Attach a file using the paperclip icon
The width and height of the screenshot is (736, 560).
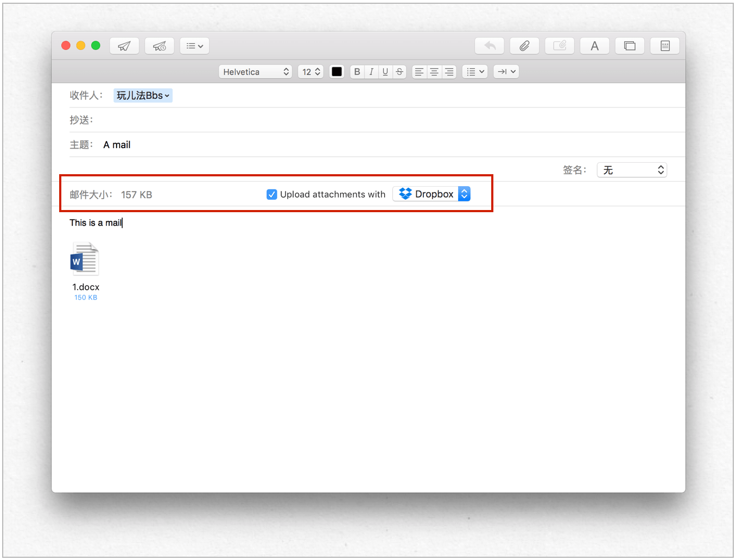click(x=524, y=46)
